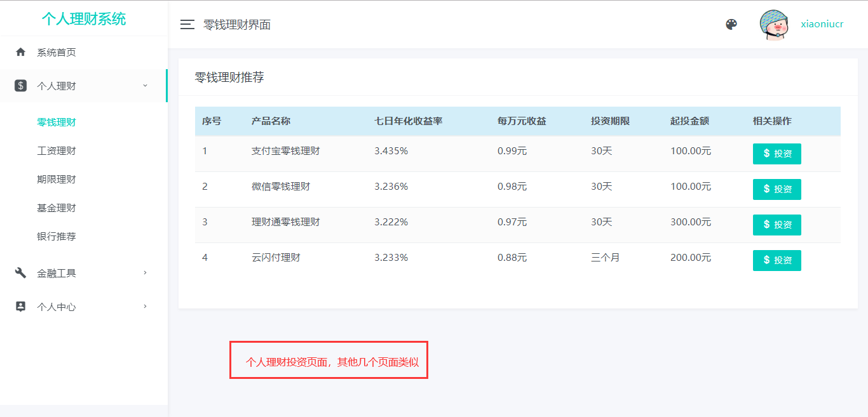This screenshot has height=417, width=868.
Task: Click the 个人理财系统 logo title
Action: click(84, 19)
